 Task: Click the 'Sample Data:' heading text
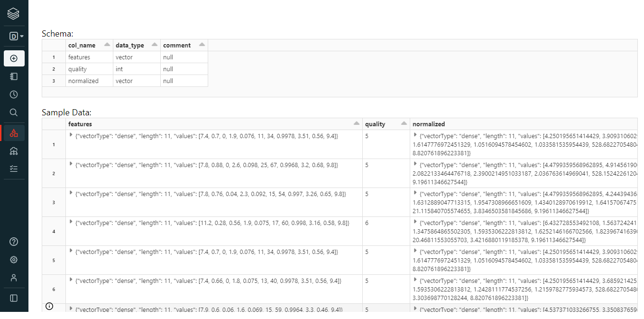pos(66,113)
